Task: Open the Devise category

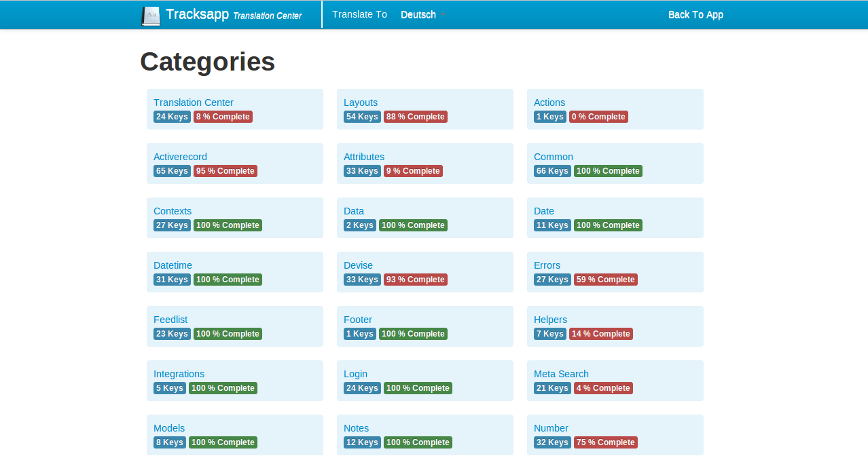Action: (358, 265)
